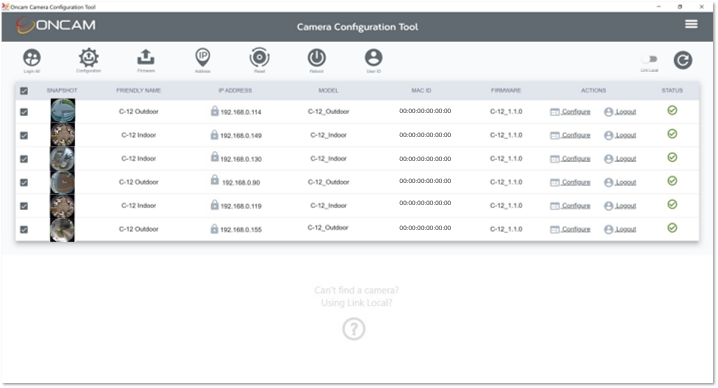Select the IP address 192.168.0.155
This screenshot has height=388, width=718.
(241, 230)
